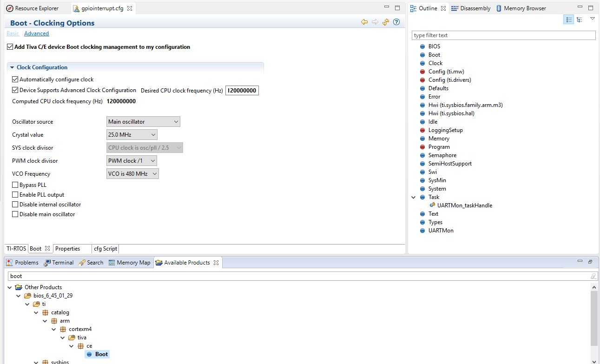Toggle Add Tiva C/E Boot clocking management
Screen dimensions: 600x364
coord(10,47)
